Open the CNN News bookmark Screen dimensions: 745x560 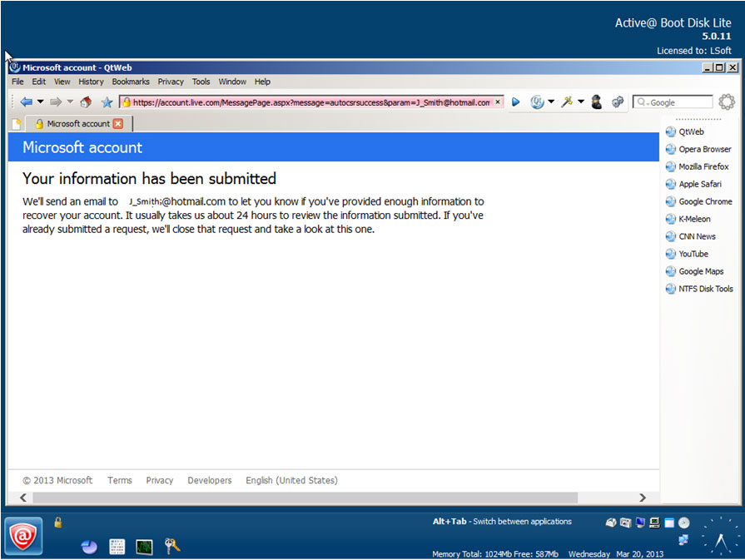690,236
